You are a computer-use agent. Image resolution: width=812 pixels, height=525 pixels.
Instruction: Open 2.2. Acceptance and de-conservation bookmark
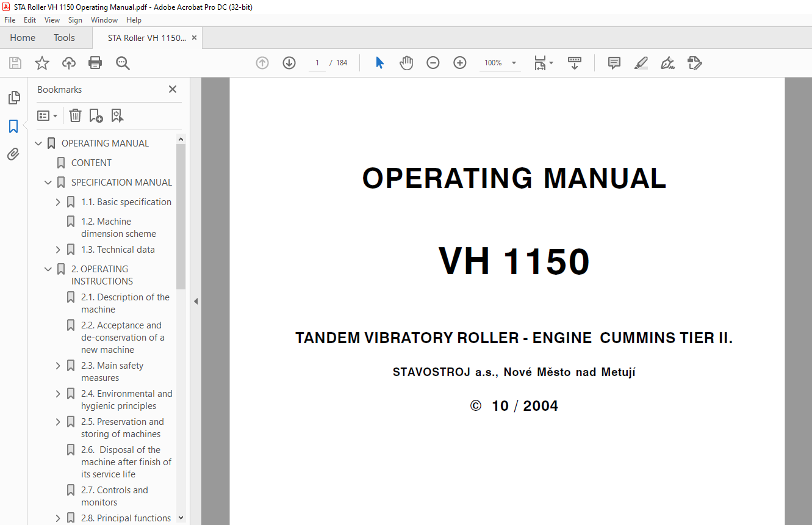coord(123,338)
